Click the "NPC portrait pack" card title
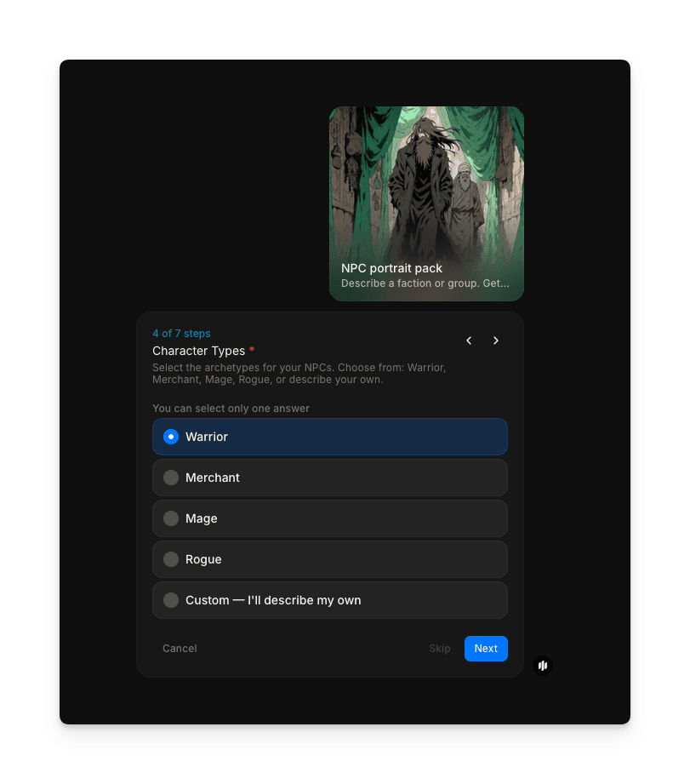This screenshot has width=690, height=784. click(391, 268)
